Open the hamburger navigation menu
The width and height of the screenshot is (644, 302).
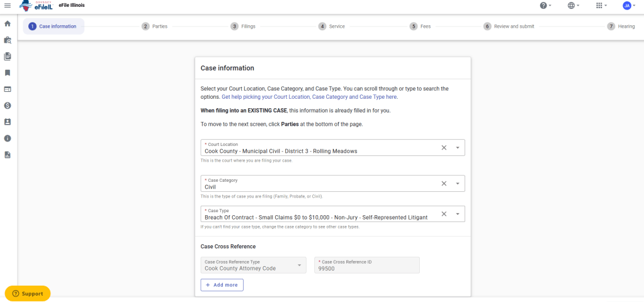pos(8,6)
